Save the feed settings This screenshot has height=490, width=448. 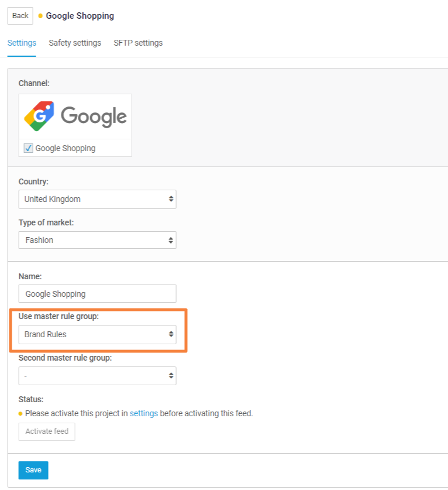tap(33, 470)
